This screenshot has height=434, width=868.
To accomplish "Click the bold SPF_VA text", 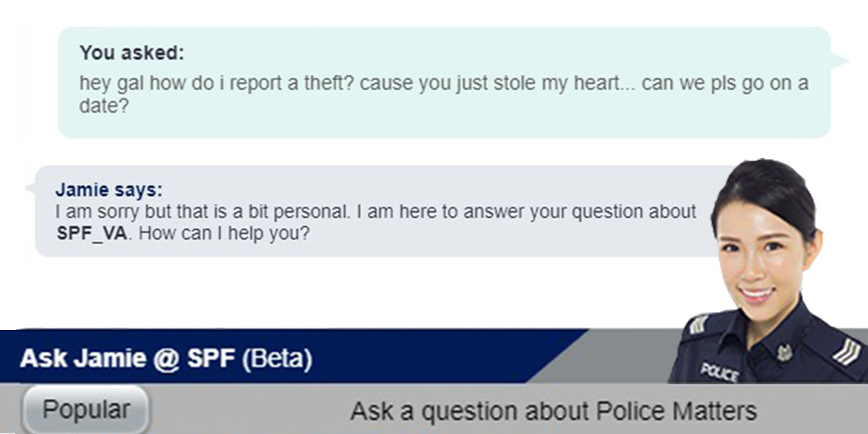I will (93, 234).
